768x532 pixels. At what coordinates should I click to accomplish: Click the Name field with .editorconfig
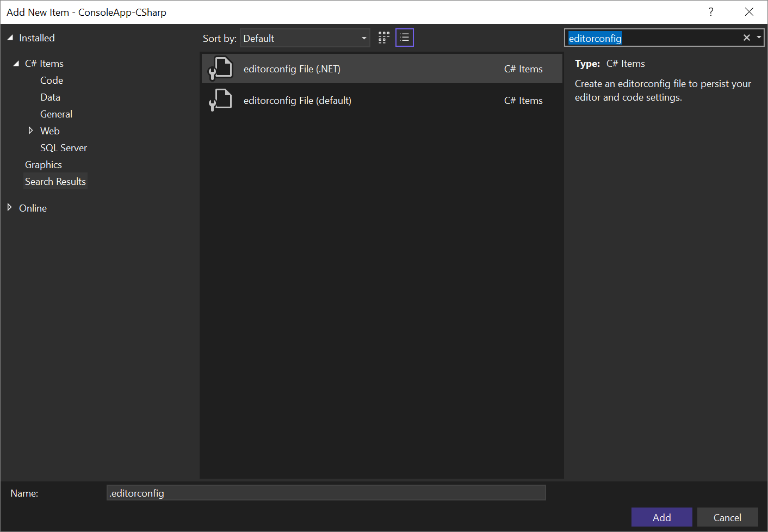(x=326, y=493)
